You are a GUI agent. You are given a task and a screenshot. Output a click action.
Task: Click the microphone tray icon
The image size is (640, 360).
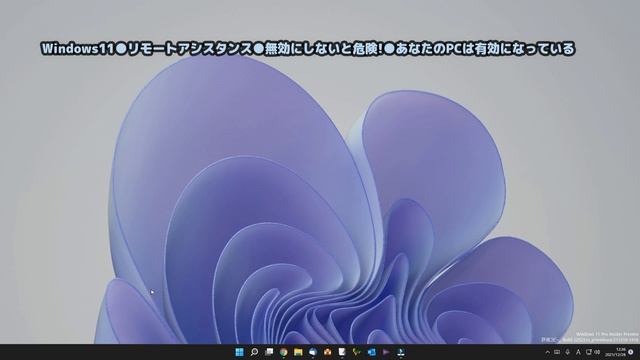pyautogui.click(x=567, y=352)
